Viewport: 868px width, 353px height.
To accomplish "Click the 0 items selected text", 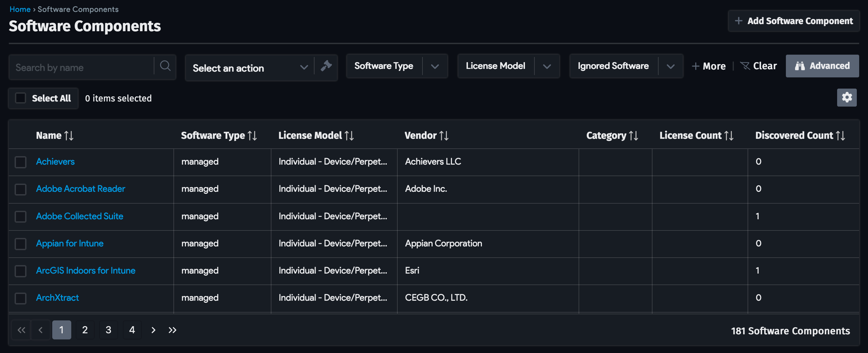I will tap(118, 98).
